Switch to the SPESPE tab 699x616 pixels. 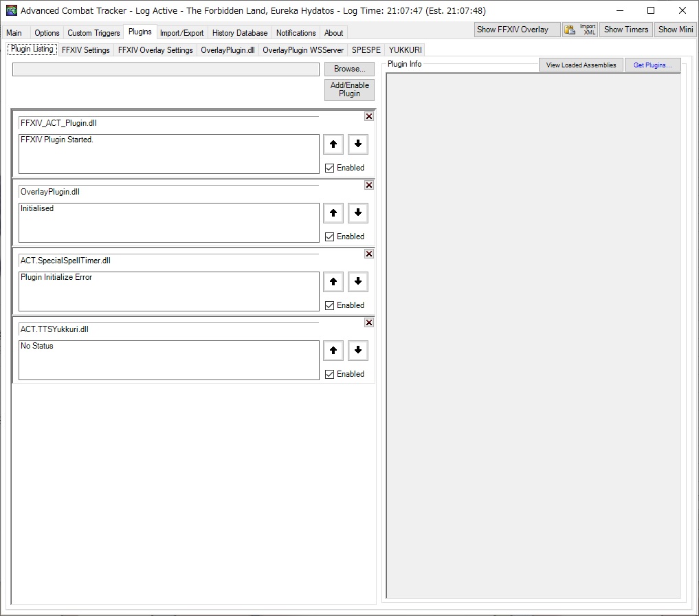[x=365, y=49]
